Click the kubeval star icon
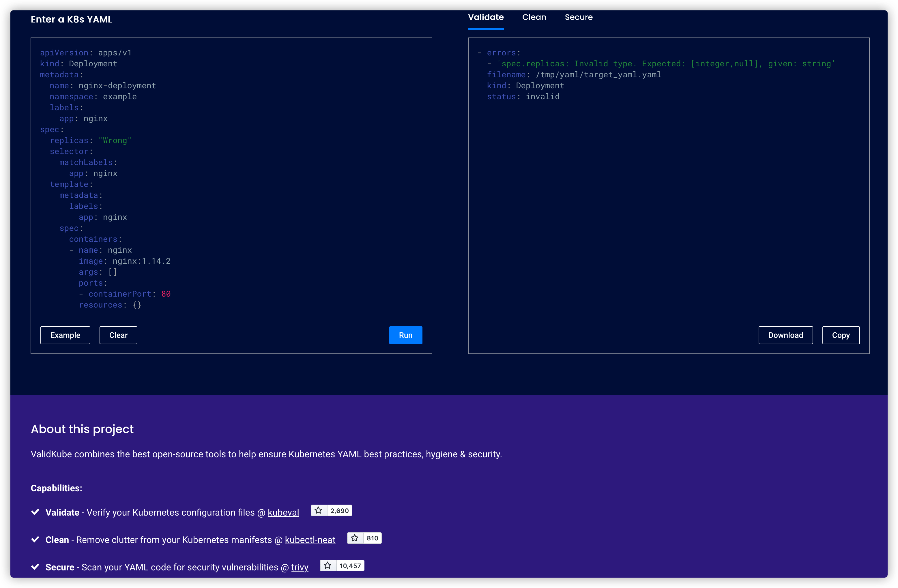The height and width of the screenshot is (588, 898). (x=319, y=510)
